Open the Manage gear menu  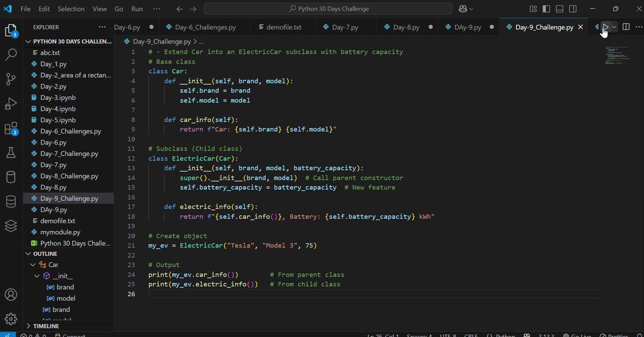click(11, 318)
